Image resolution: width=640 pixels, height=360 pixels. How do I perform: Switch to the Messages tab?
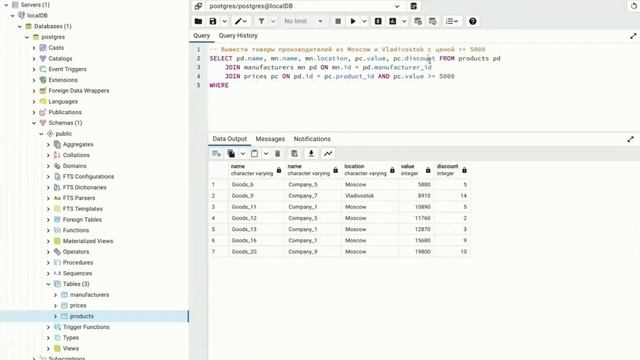(x=270, y=139)
